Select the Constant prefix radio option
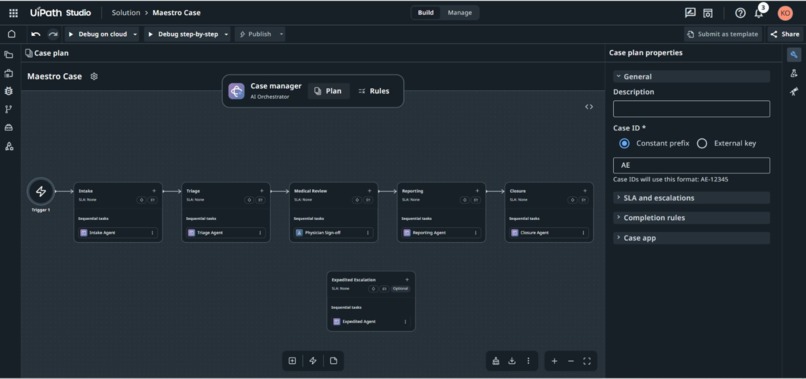The height and width of the screenshot is (379, 806). pyautogui.click(x=624, y=143)
